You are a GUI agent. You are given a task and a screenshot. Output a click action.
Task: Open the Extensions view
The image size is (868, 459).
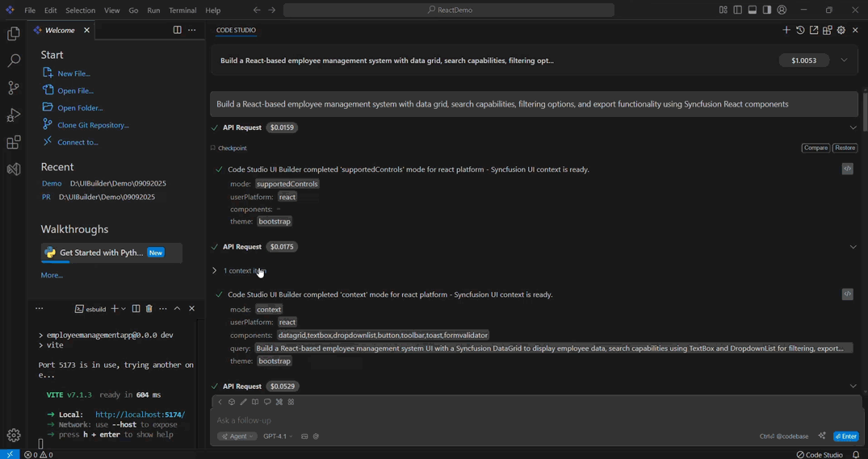tap(14, 142)
